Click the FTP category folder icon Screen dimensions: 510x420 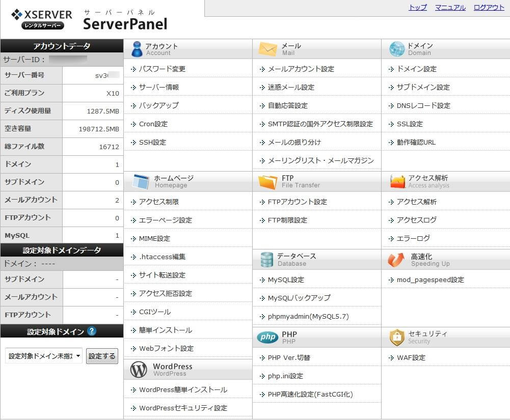(267, 182)
